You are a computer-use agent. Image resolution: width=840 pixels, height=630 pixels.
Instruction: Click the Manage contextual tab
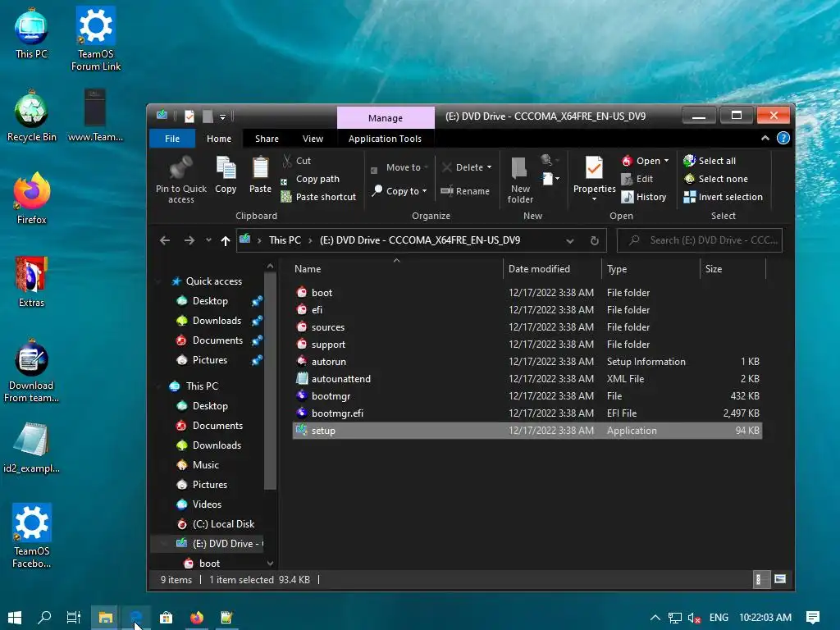386,118
